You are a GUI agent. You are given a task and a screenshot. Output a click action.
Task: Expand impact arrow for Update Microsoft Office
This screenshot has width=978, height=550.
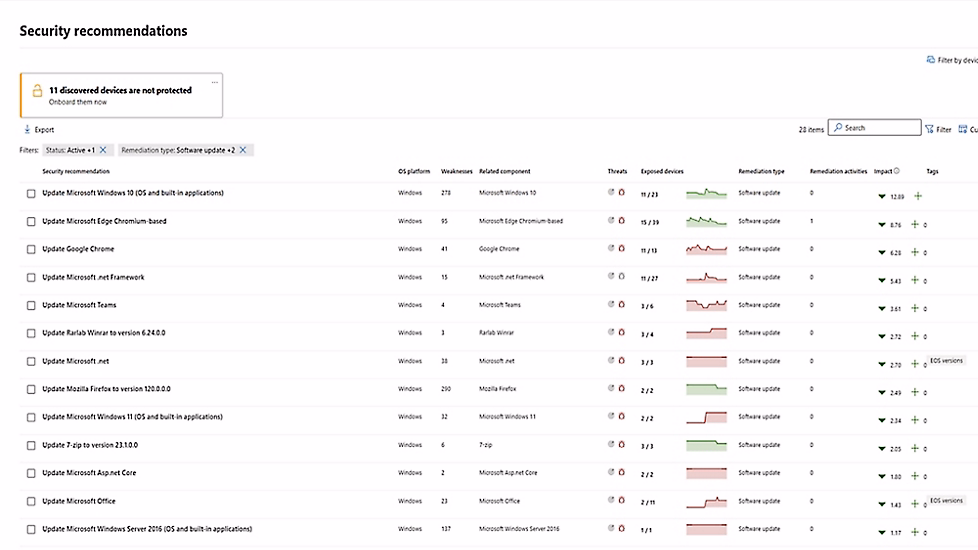coord(882,504)
